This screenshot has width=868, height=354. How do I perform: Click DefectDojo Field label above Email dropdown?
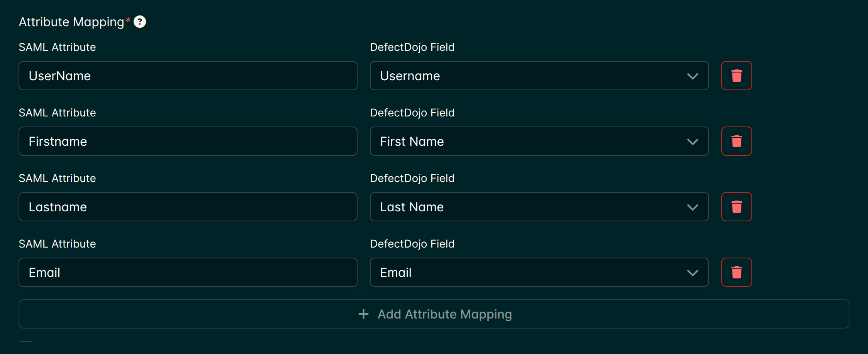(x=412, y=244)
